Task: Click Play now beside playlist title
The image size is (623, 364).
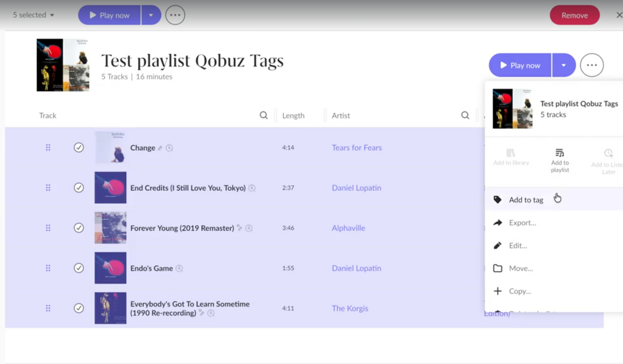Action: pyautogui.click(x=520, y=65)
